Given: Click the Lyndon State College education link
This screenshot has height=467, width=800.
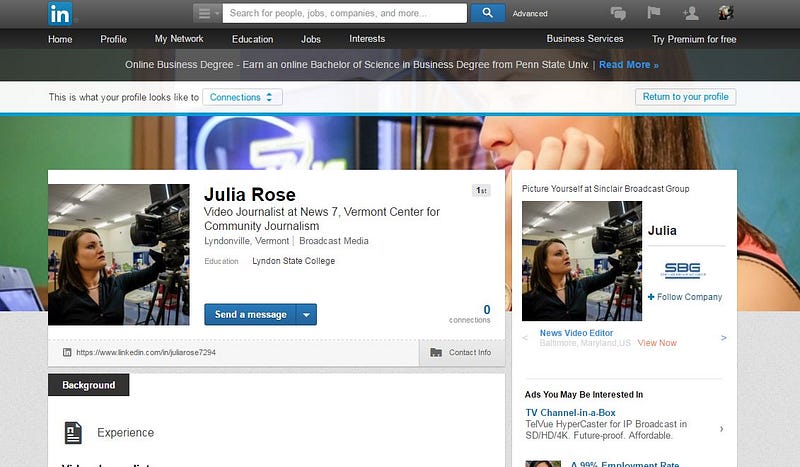Looking at the screenshot, I should click(x=293, y=261).
